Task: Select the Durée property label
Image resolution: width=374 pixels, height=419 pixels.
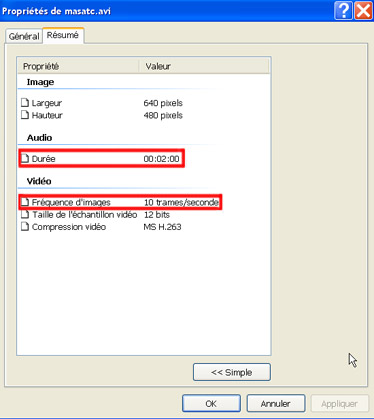Action: 43,159
